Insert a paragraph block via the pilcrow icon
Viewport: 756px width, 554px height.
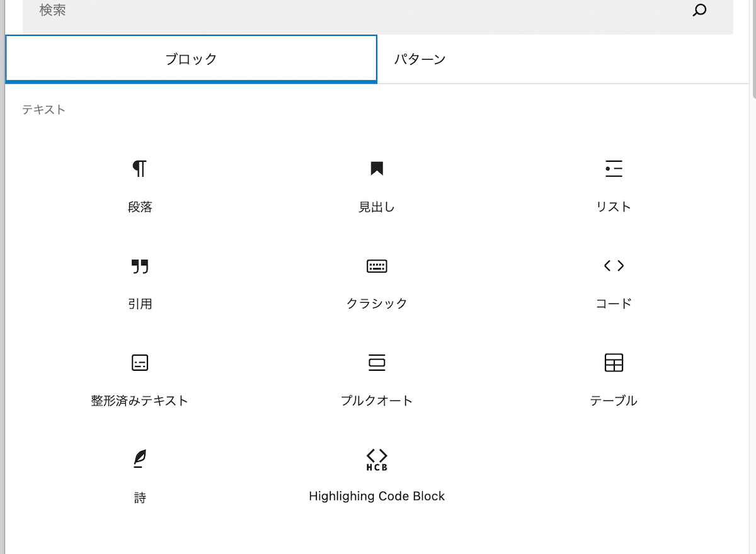click(x=139, y=169)
